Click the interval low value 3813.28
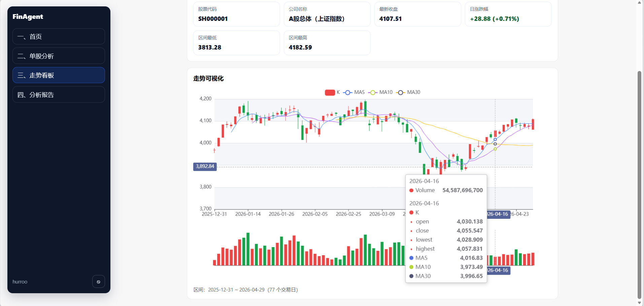The width and height of the screenshot is (644, 306). [210, 47]
